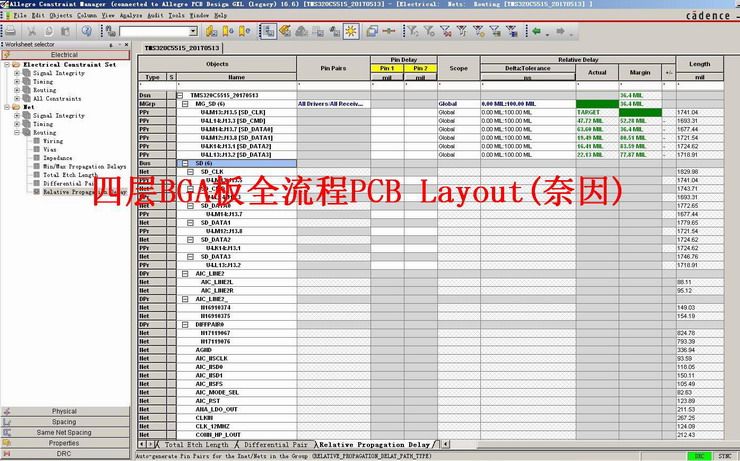
Task: Open the Physical constraint panel
Action: (65, 411)
